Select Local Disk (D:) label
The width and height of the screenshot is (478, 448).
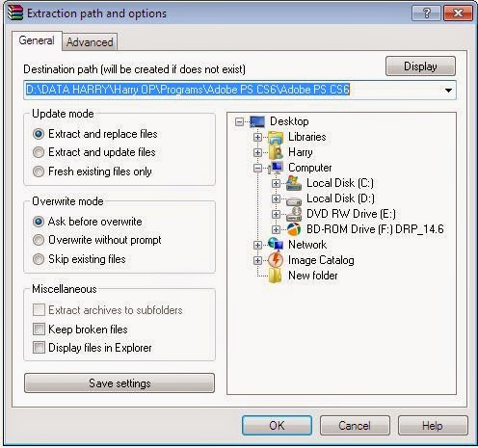point(340,198)
